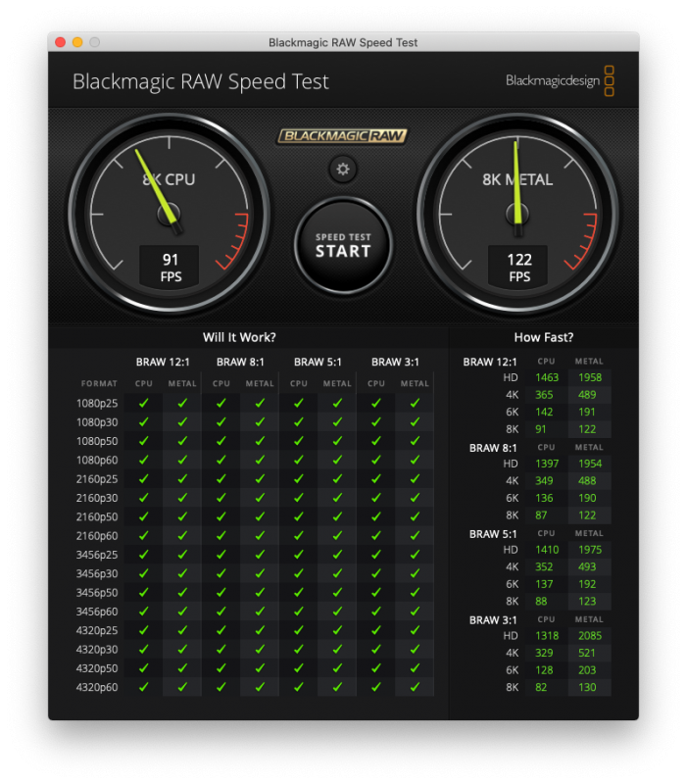
Task: Click the 3456p50 format row label
Action: (x=97, y=593)
